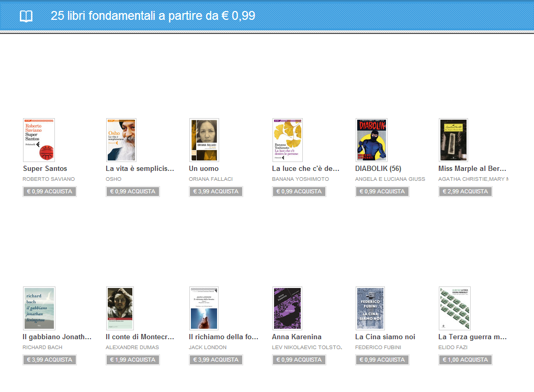Select author ANGELA E LUCIANA GIUSS

point(390,179)
